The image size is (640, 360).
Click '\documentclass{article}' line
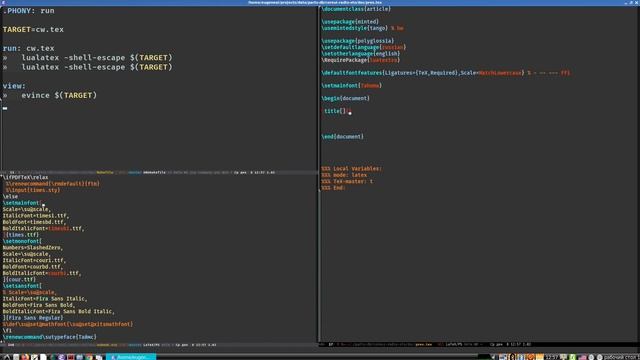click(x=356, y=9)
